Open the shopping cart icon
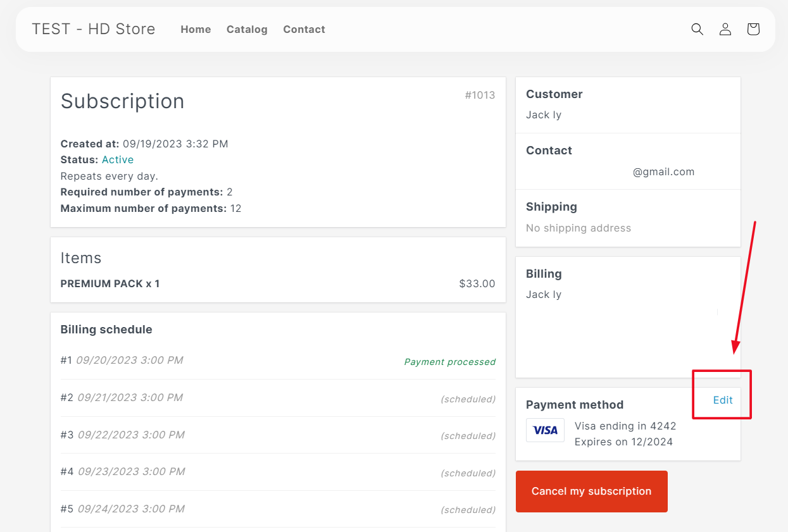This screenshot has width=788, height=532. (x=753, y=29)
